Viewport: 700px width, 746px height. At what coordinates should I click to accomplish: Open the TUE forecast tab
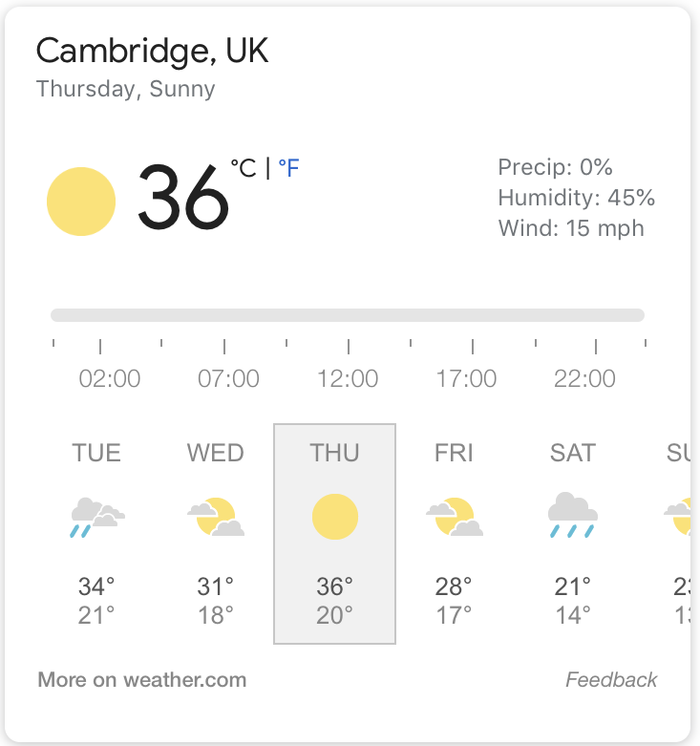pos(96,533)
